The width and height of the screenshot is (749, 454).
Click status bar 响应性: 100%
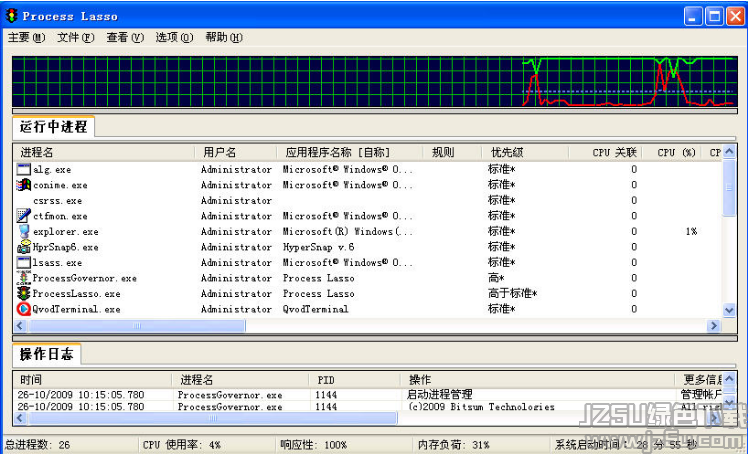tap(313, 445)
